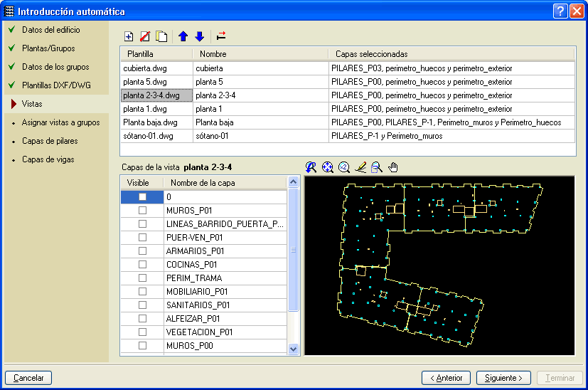Move selected view down with blue arrow

click(200, 36)
